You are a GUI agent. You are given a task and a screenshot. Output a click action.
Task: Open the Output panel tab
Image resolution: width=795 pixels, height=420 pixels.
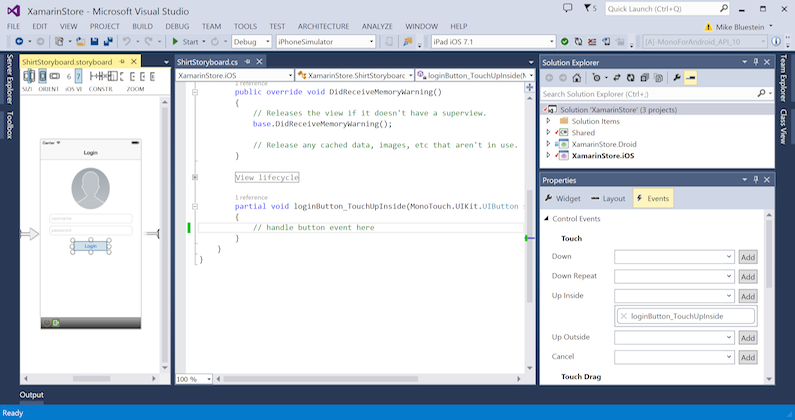coord(31,395)
